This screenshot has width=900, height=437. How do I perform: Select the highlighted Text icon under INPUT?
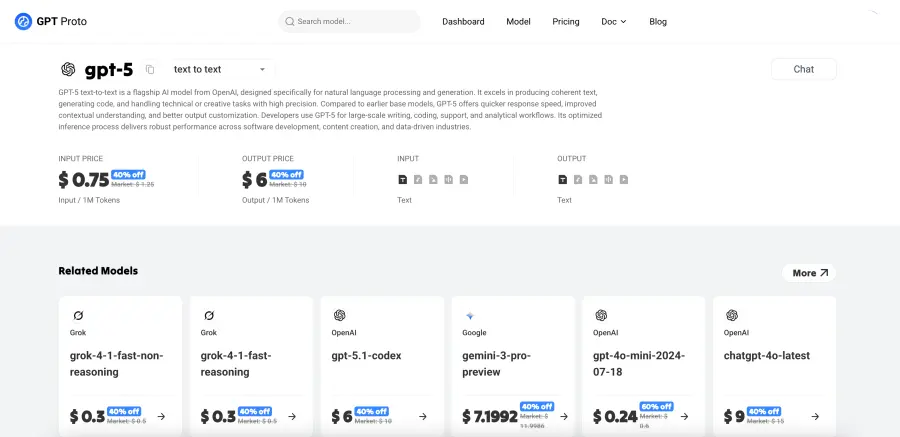pyautogui.click(x=403, y=180)
